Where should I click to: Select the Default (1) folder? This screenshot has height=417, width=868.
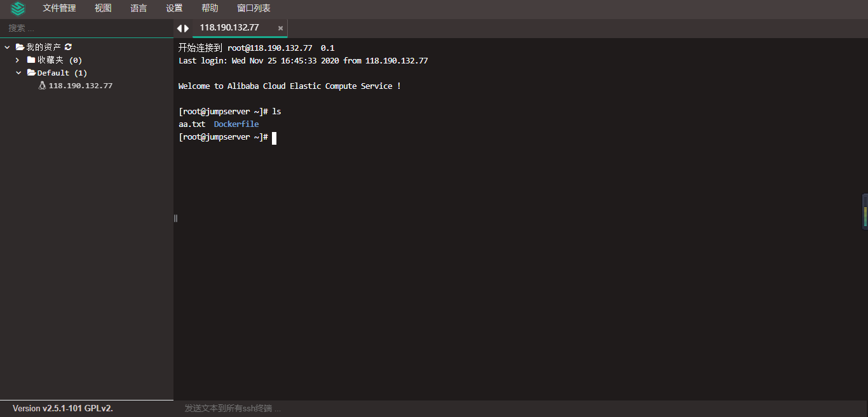click(x=62, y=73)
